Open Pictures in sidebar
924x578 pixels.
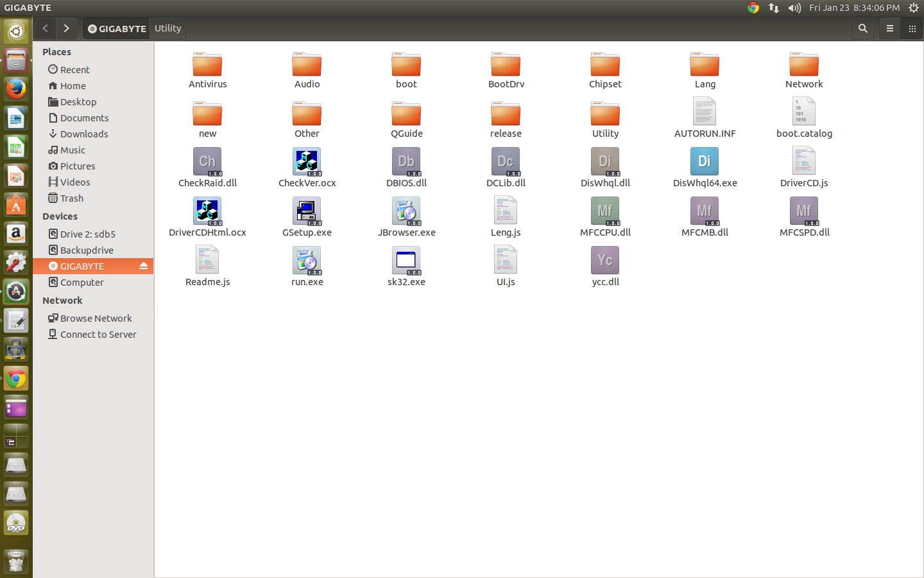pyautogui.click(x=93, y=166)
